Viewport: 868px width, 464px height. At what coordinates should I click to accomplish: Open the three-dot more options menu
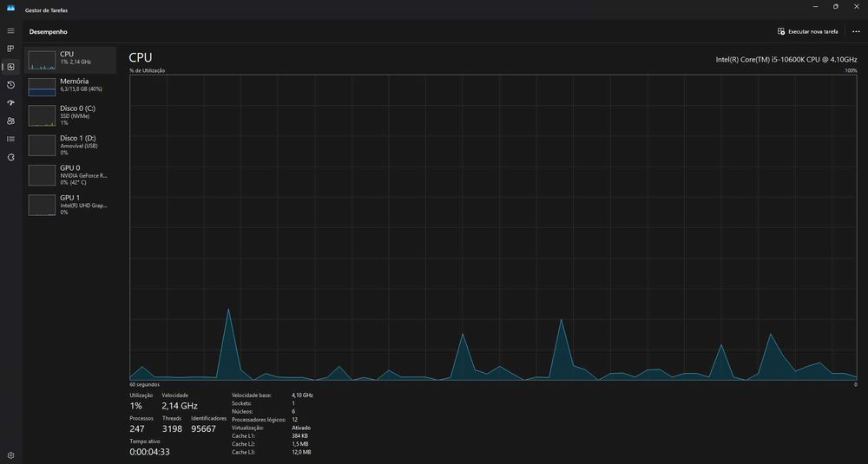(x=856, y=31)
